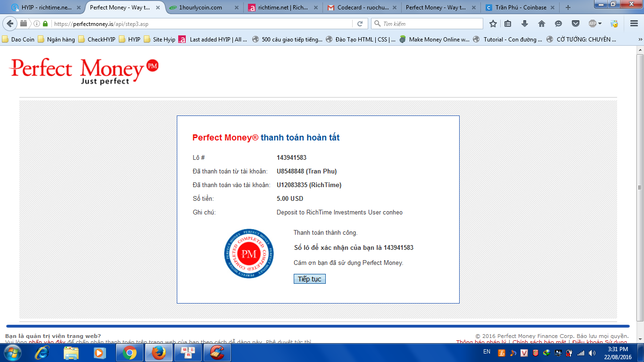Image resolution: width=644 pixels, height=362 pixels.
Task: Click the Điều khoản Sử dụng footer link
Action: pyautogui.click(x=600, y=342)
